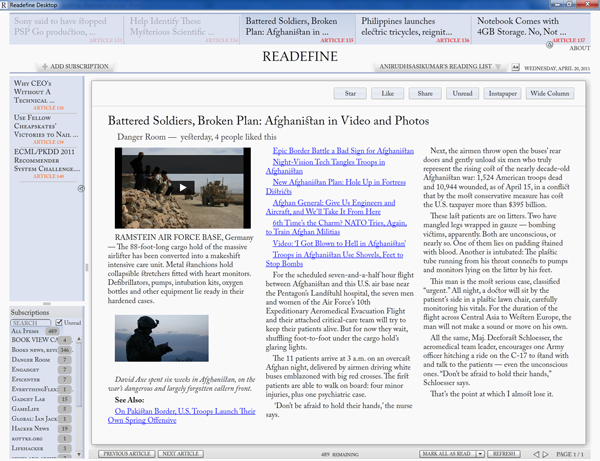Open the font settings Aa icon
Screen dimensions: 600x461
pos(515,67)
